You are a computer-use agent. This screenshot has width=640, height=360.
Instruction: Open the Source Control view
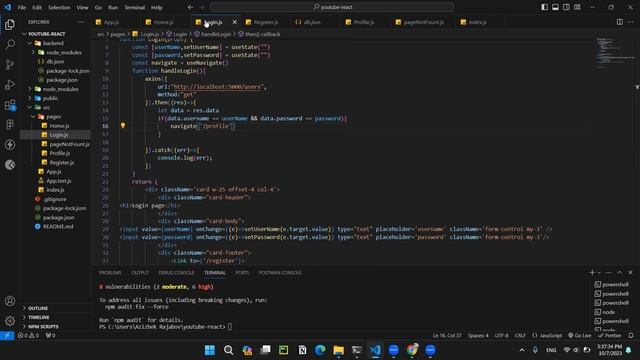pyautogui.click(x=10, y=64)
